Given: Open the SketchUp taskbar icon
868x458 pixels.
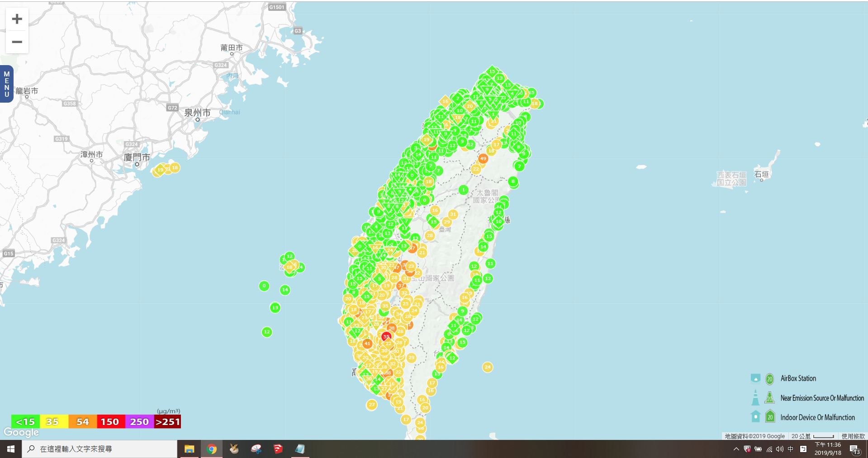Looking at the screenshot, I should click(x=278, y=449).
